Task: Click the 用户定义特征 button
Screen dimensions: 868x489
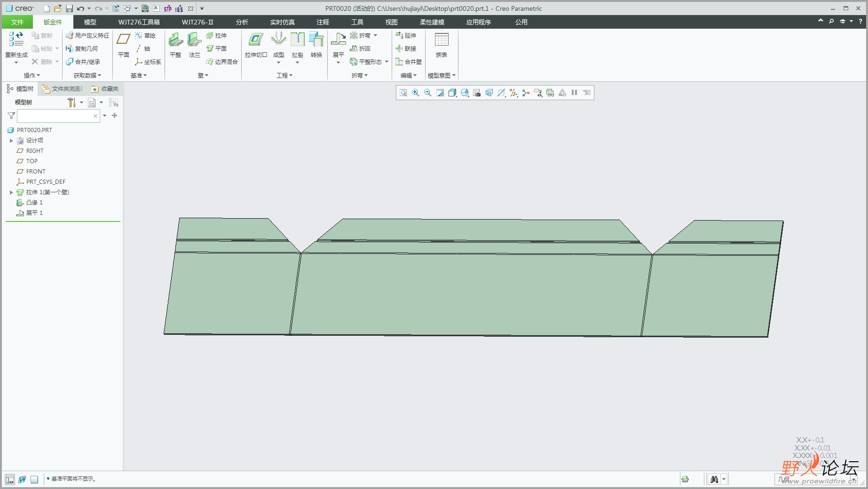Action: 87,35
